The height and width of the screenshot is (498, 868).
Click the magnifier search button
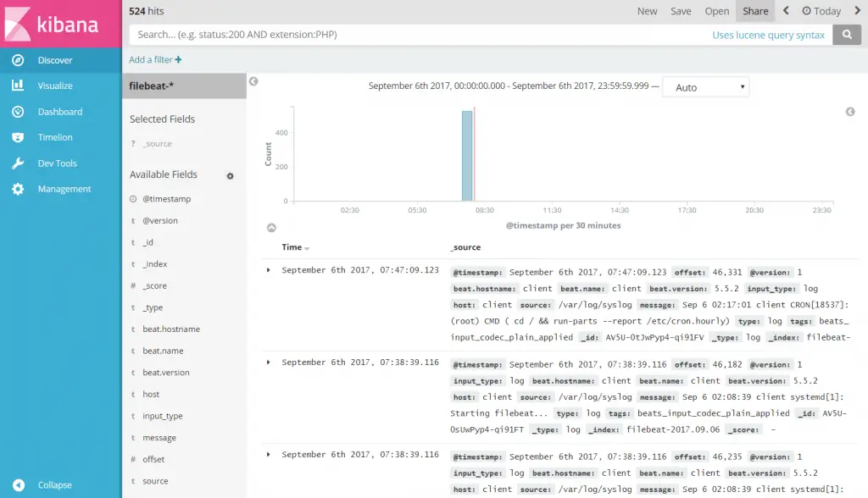coord(847,35)
